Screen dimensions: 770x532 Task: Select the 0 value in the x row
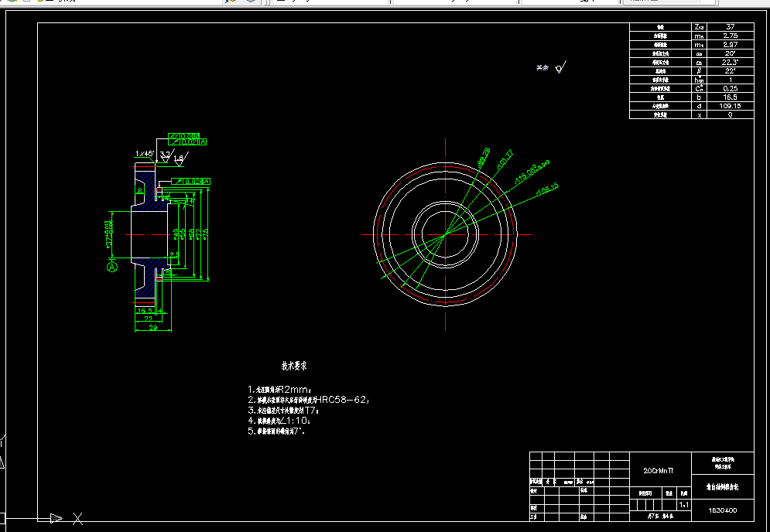pos(731,115)
